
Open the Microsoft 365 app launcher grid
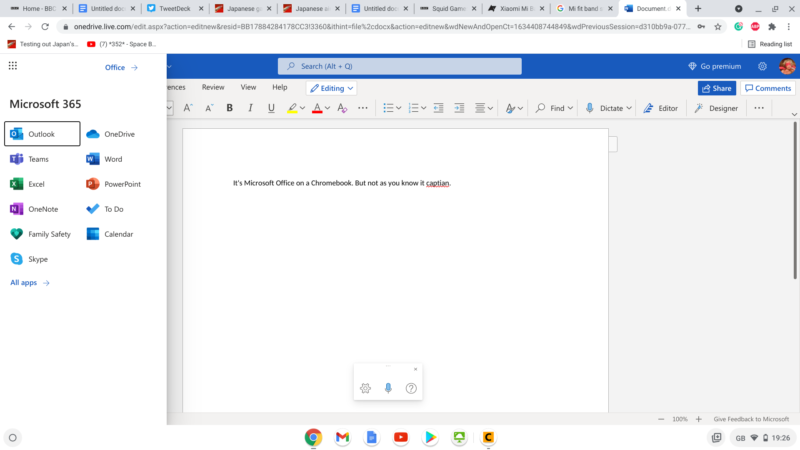coord(13,66)
